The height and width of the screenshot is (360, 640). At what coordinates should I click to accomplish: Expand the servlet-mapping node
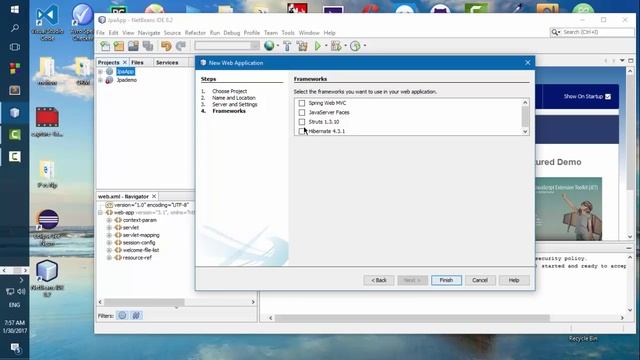[x=109, y=236]
